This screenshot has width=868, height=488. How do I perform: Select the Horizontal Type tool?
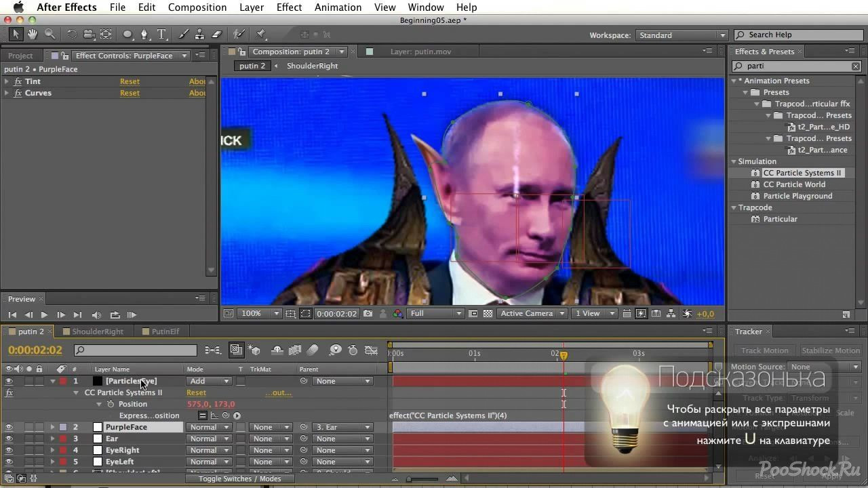[161, 33]
